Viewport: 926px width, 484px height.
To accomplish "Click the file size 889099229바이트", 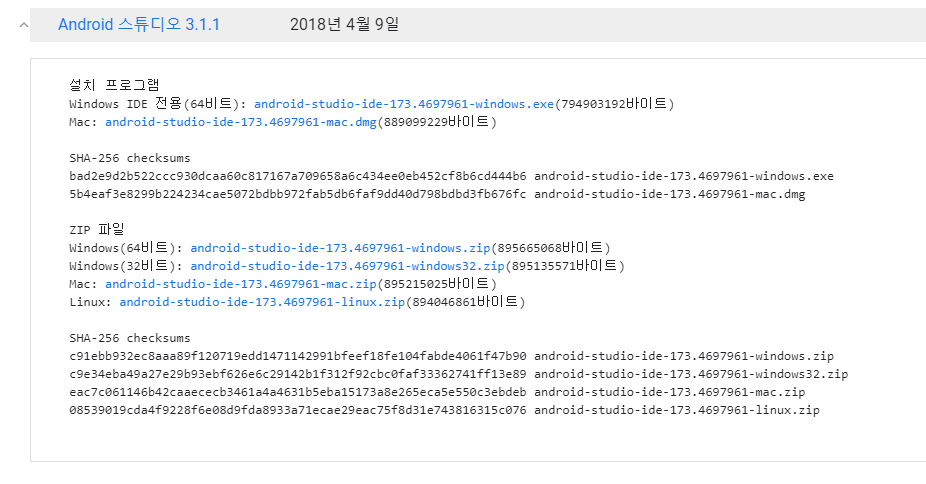I will pyautogui.click(x=437, y=122).
